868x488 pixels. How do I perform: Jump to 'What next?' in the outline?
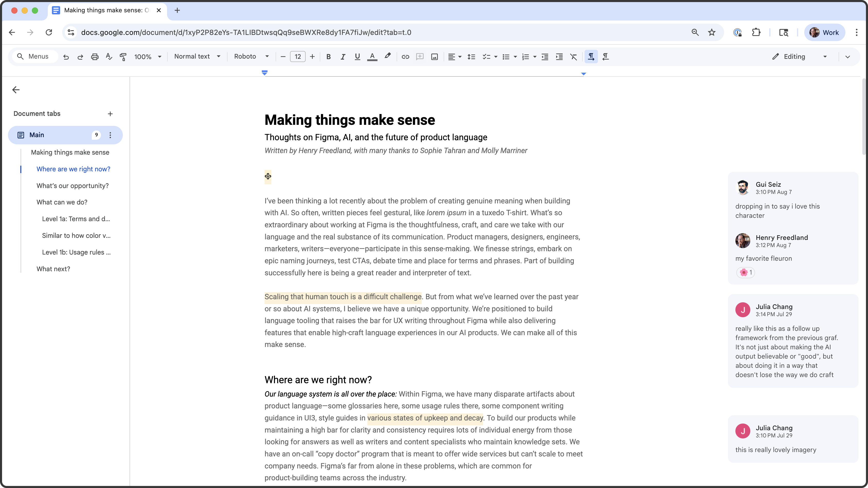pos(53,269)
